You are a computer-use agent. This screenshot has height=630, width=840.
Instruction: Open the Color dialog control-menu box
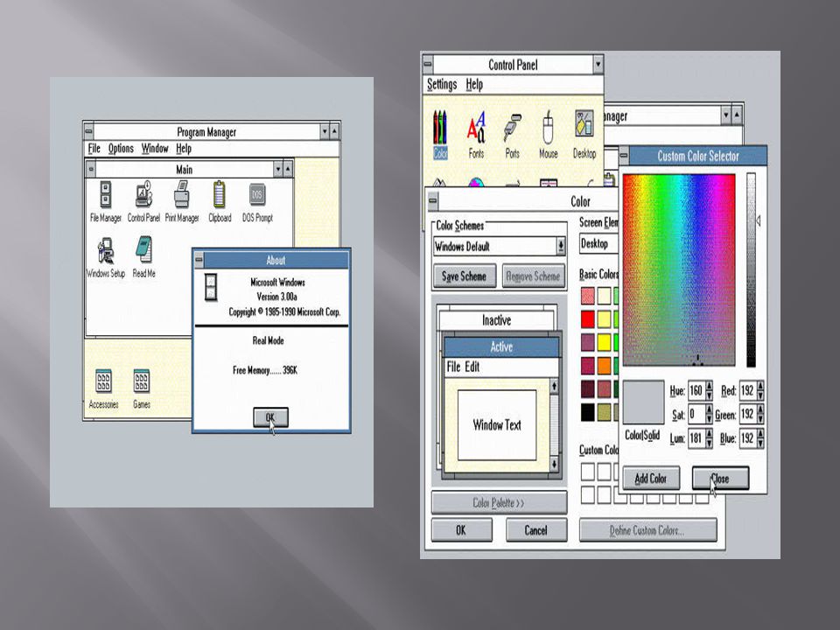[x=433, y=201]
